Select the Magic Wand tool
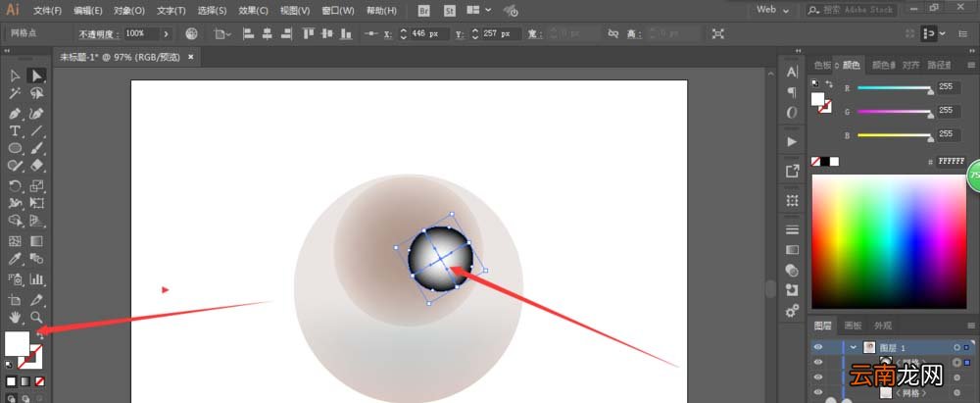The height and width of the screenshot is (403, 980). tap(15, 94)
